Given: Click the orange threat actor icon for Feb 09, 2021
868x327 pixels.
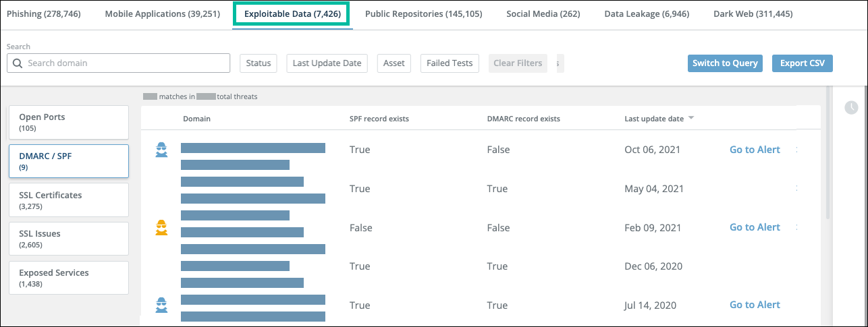Looking at the screenshot, I should [x=161, y=228].
